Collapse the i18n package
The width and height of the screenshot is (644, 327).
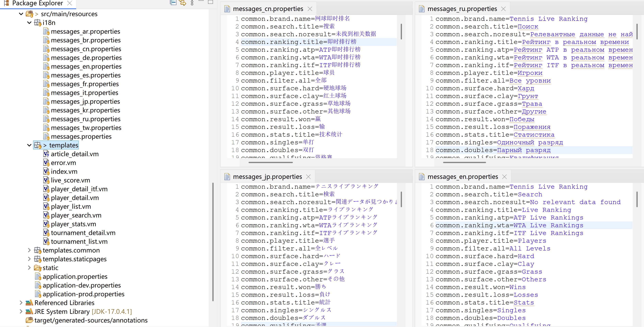tap(29, 23)
